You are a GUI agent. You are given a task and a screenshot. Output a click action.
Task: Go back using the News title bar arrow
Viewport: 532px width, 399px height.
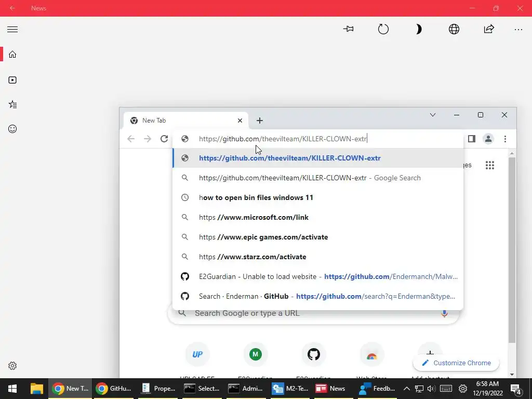point(12,8)
